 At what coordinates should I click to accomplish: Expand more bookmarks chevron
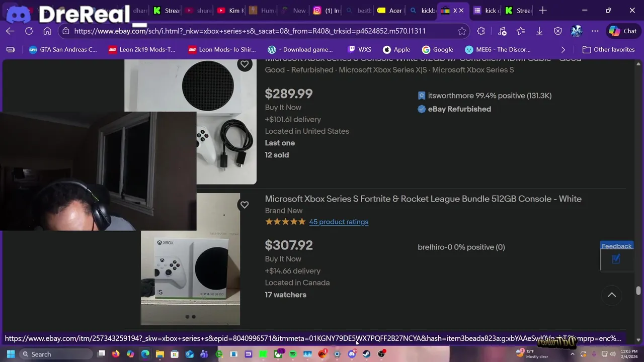pos(563,49)
